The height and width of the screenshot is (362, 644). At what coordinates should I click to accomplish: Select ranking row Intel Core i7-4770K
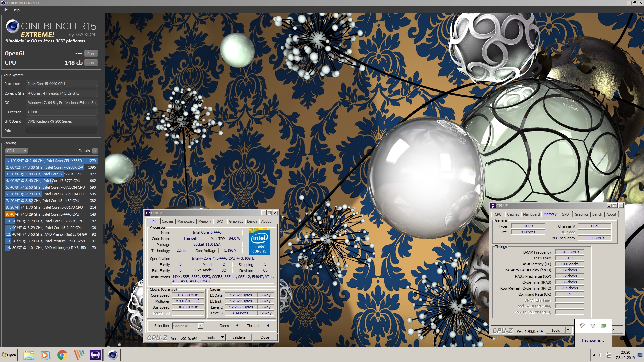coord(51,174)
